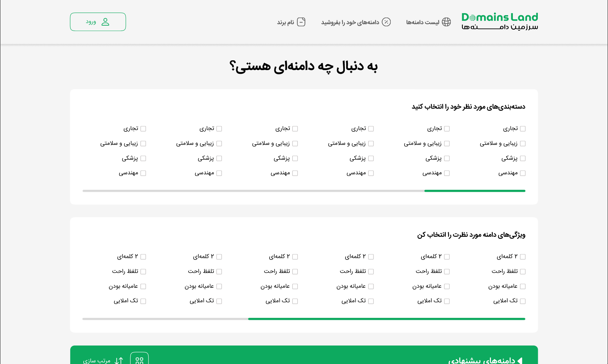Click the globe icon beside لیست دامنه‌ها
This screenshot has height=364, width=608.
(x=446, y=22)
